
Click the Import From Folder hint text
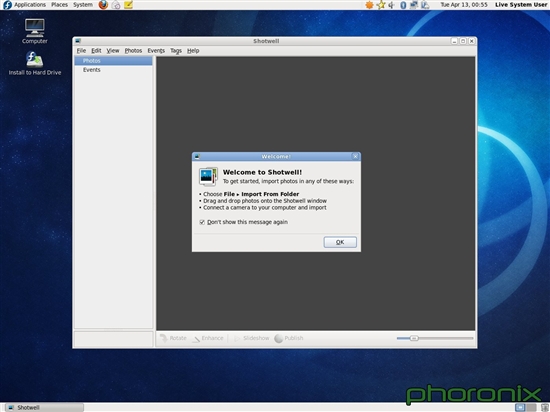click(x=270, y=194)
